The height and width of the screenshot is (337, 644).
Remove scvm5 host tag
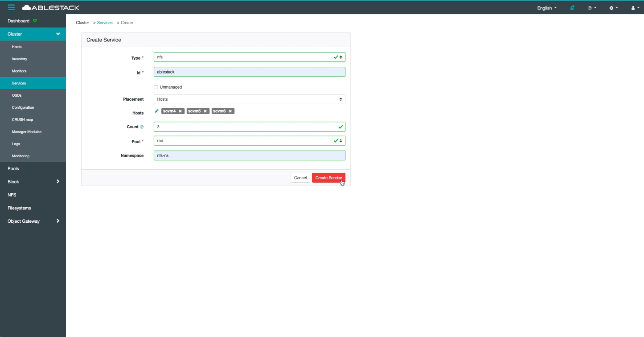tap(205, 111)
